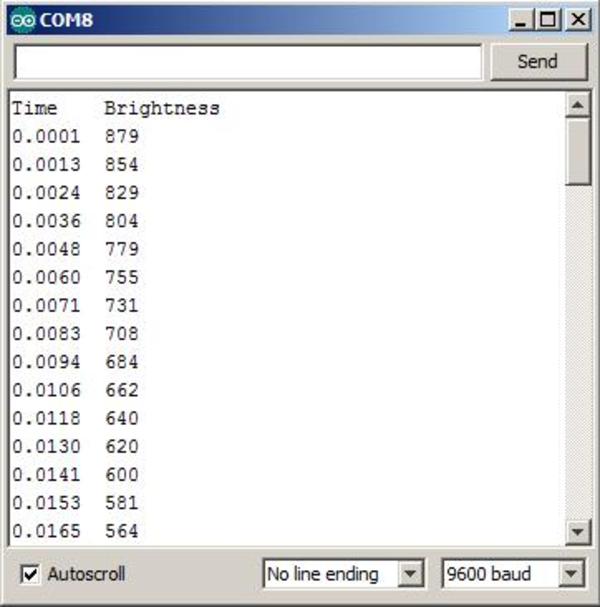Close the COM8 serial monitor window
Screen dimensions: 600x607
[576, 19]
